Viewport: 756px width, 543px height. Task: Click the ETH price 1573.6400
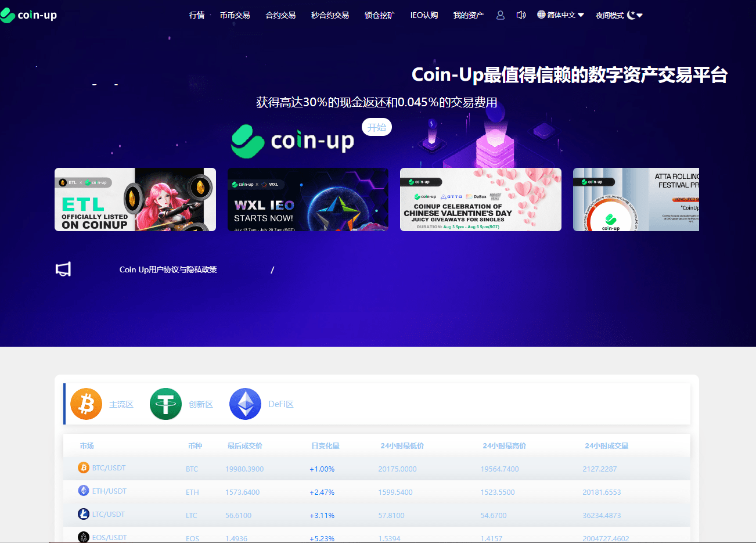243,492
